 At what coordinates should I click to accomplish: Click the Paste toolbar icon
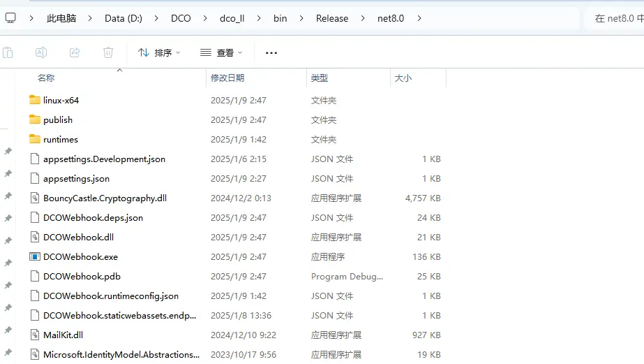[8, 52]
